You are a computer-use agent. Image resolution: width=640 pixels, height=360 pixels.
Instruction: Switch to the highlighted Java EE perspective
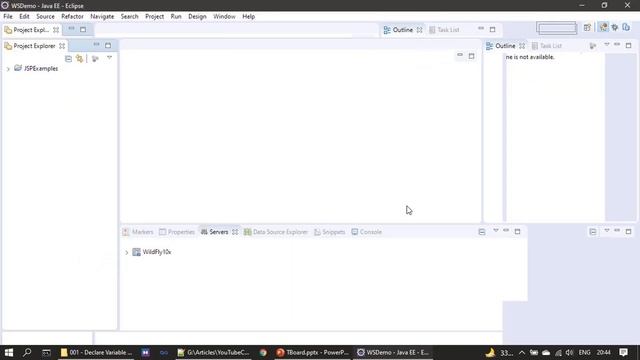[x=603, y=27]
